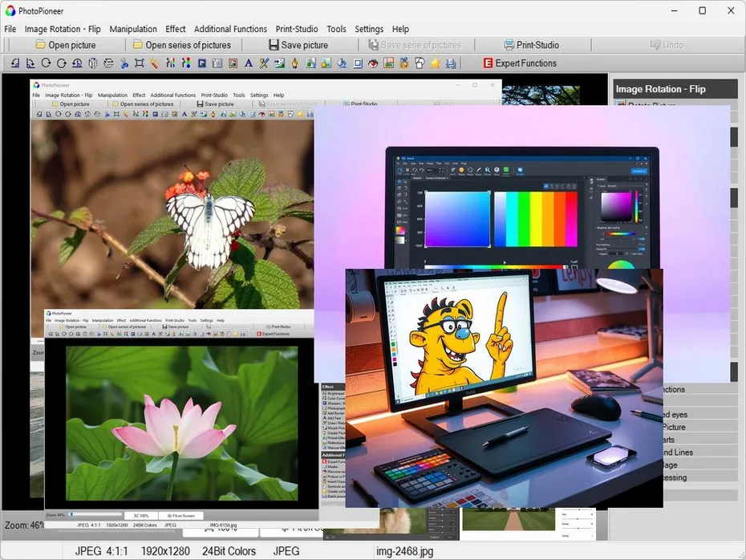Screen dimensions: 746x560
Task: Click the cartoon monster drawing tablet image
Action: tap(504, 388)
